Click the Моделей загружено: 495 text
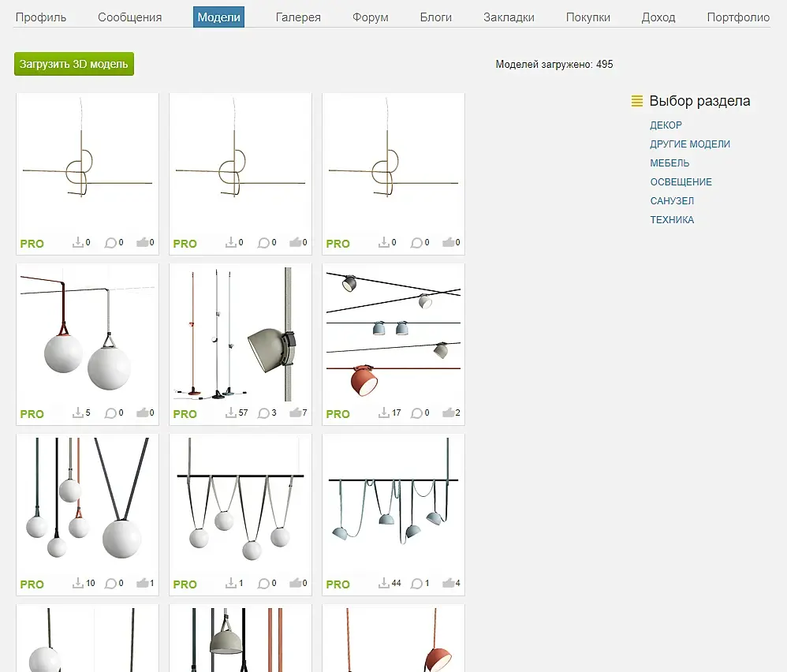 tap(554, 64)
